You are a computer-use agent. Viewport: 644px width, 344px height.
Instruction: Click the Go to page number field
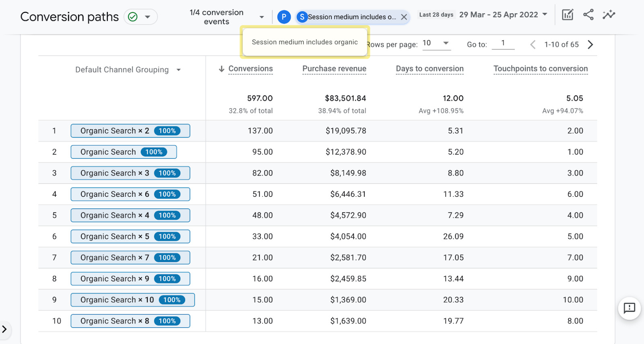coord(503,43)
